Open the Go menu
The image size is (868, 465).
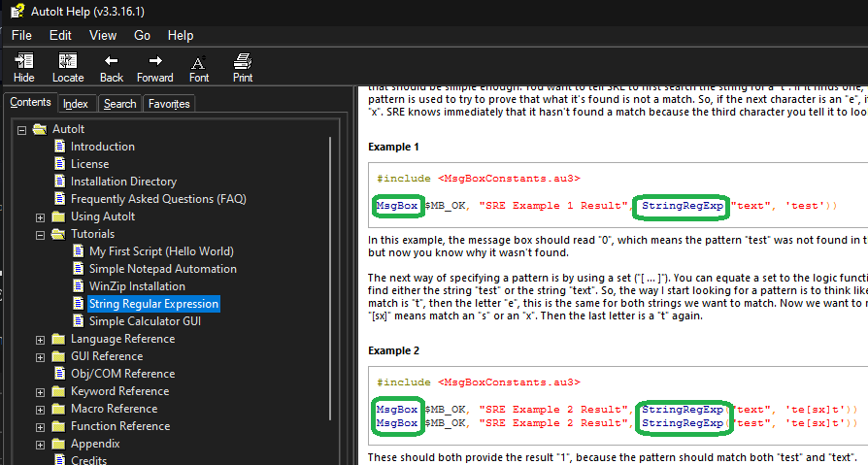pos(143,35)
